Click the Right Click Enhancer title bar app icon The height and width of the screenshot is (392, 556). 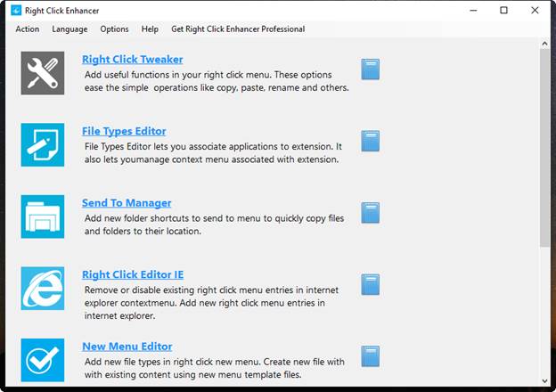coord(16,11)
